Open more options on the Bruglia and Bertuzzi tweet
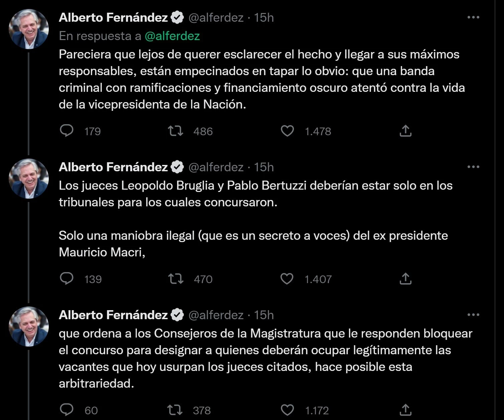The width and height of the screenshot is (504, 420). click(x=473, y=167)
